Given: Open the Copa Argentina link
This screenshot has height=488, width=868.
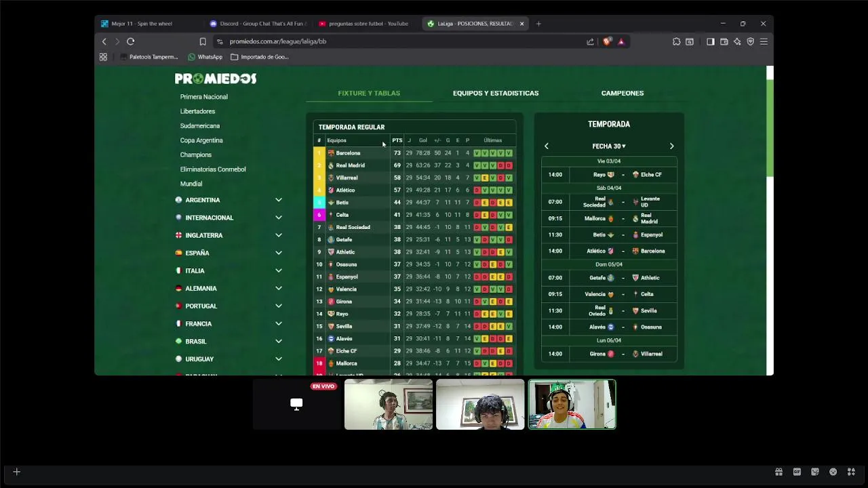Looking at the screenshot, I should 201,140.
